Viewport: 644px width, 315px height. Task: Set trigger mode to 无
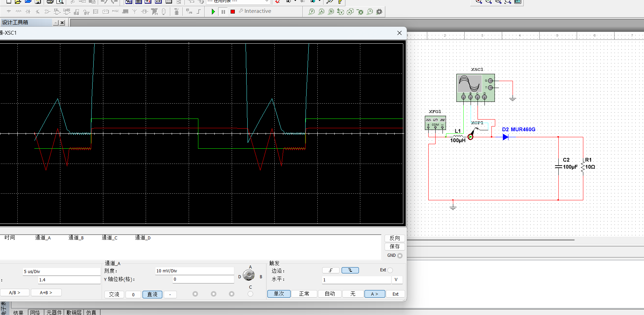tap(353, 294)
